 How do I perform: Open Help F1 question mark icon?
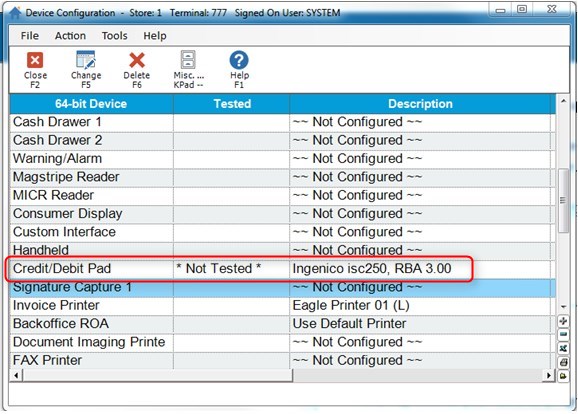point(239,60)
